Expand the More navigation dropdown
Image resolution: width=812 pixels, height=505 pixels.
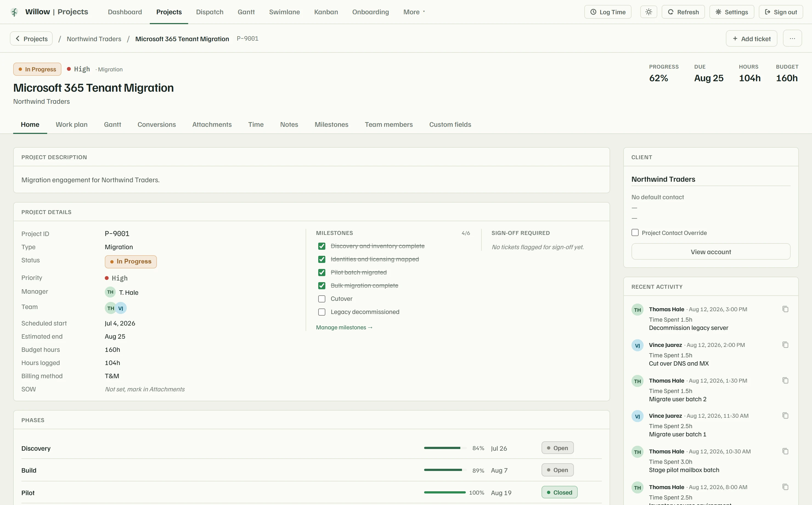tap(414, 12)
